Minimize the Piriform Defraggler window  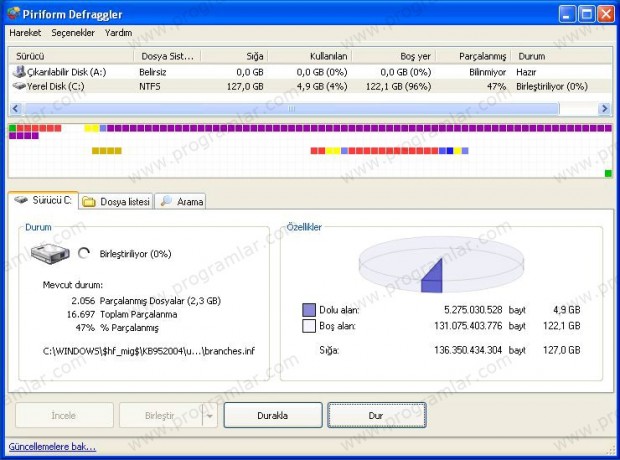[x=567, y=14]
